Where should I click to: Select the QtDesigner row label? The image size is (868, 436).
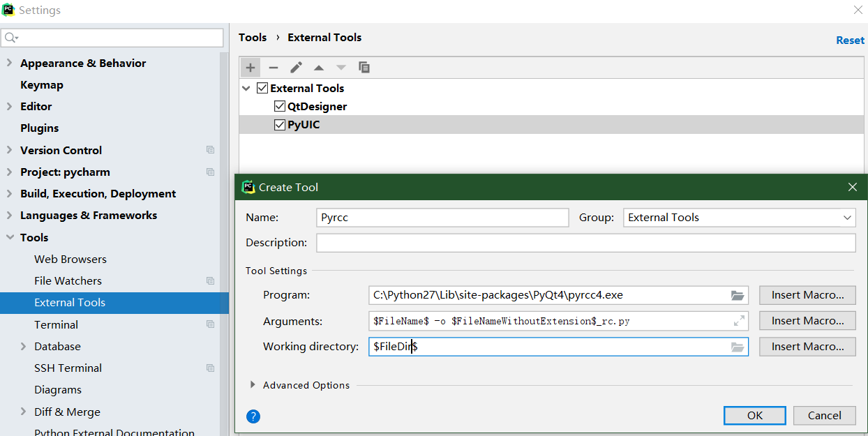click(x=317, y=106)
